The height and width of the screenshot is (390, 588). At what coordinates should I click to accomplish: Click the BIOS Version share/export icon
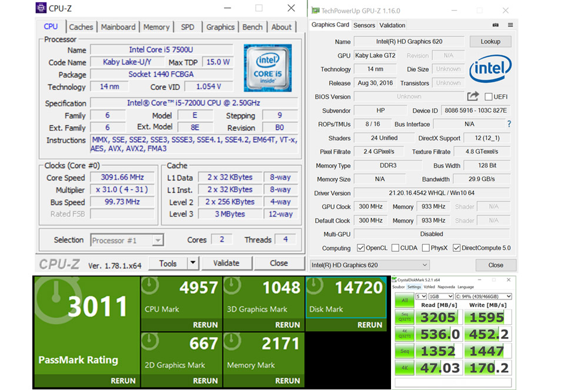473,96
